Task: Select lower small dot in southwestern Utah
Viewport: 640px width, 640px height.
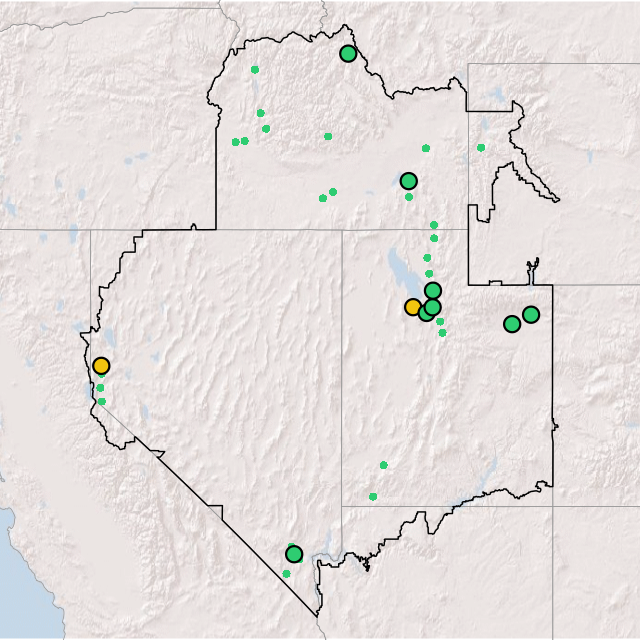Action: coord(373,496)
